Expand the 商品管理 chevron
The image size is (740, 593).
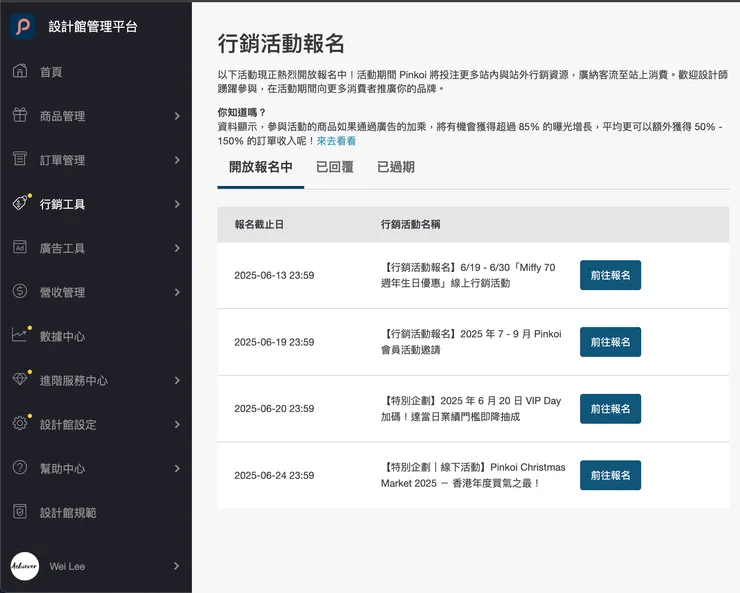(177, 116)
